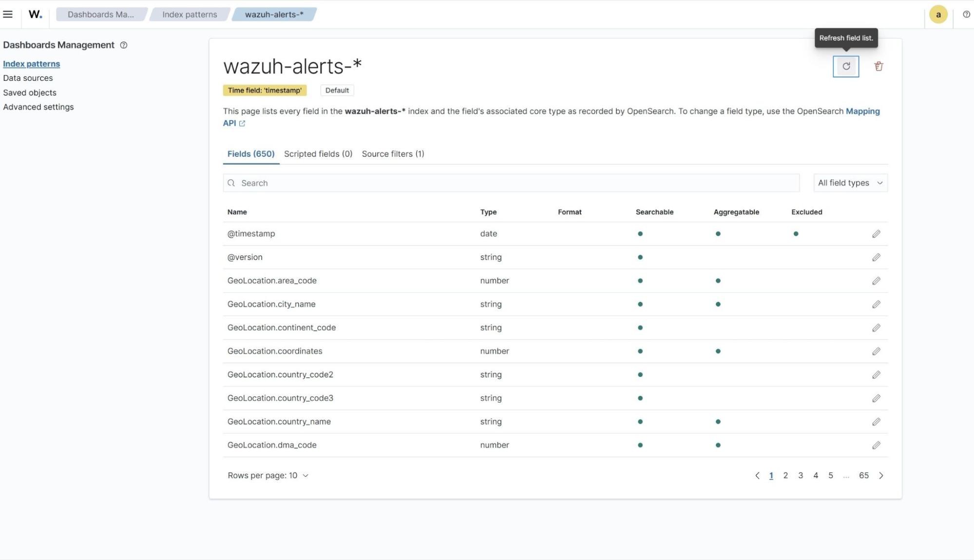Edit the @version field
The height and width of the screenshot is (560, 974).
pos(876,257)
